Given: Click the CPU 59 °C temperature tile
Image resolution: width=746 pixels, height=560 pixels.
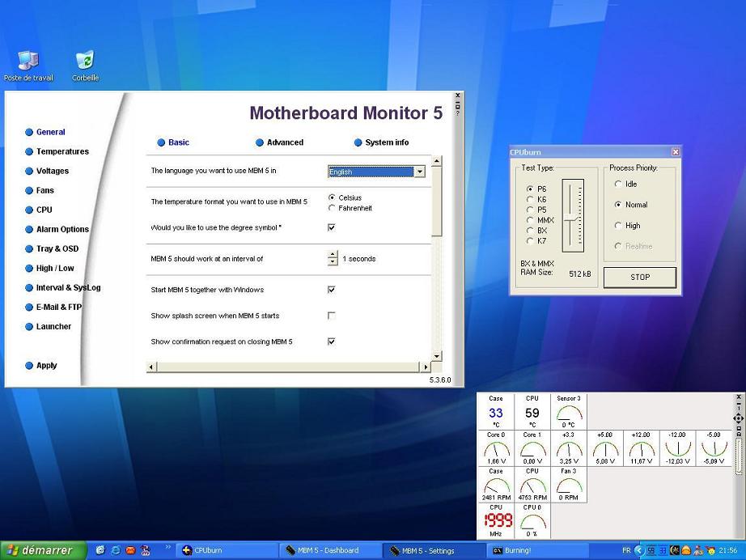Looking at the screenshot, I should (532, 412).
